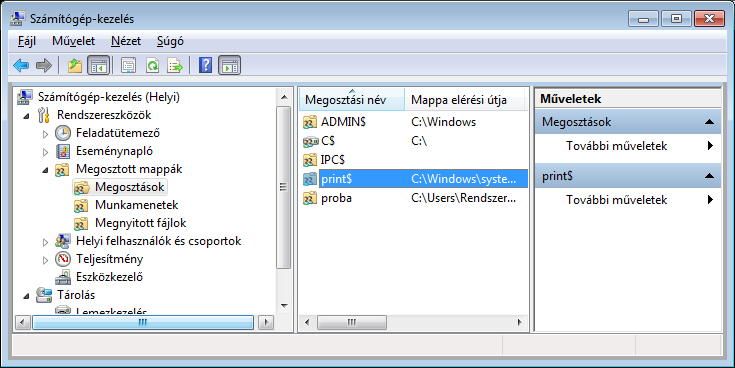The width and height of the screenshot is (735, 368).
Task: Collapse the print$ actions section arrow
Action: [710, 176]
